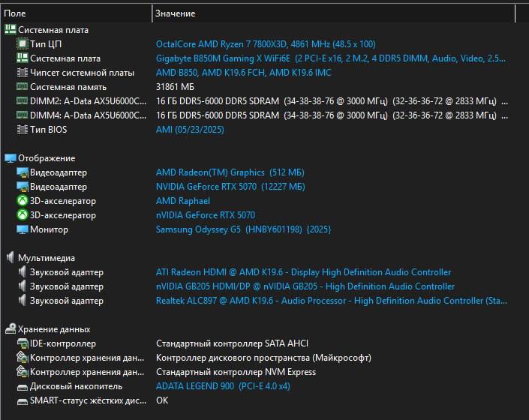Select the Дисковый накопитель field label

coord(76,386)
